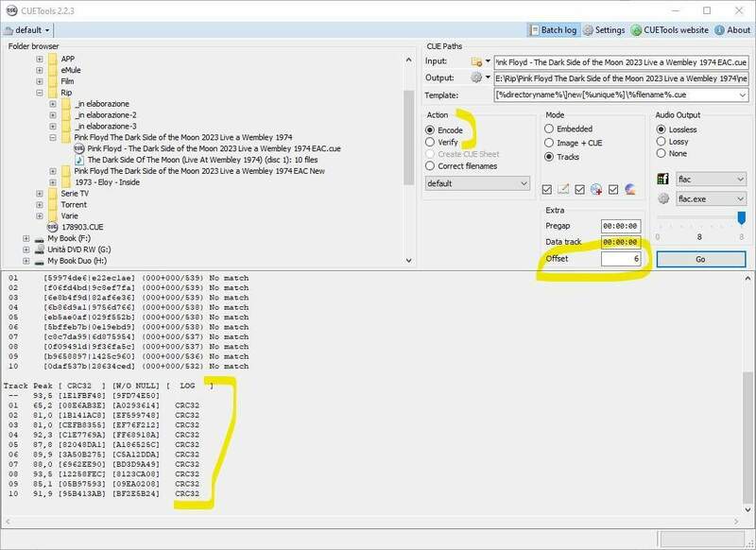756x550 pixels.
Task: Open the flac audio format dropdown
Action: coord(739,179)
